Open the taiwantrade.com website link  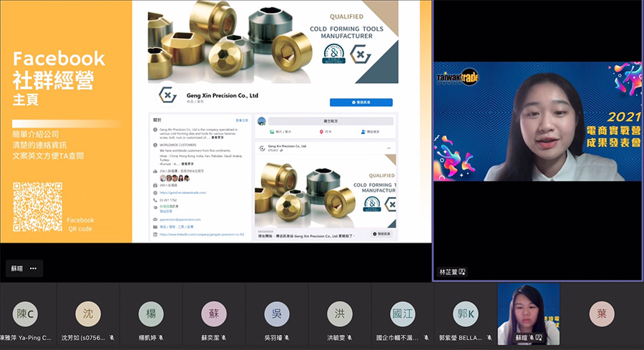182,193
